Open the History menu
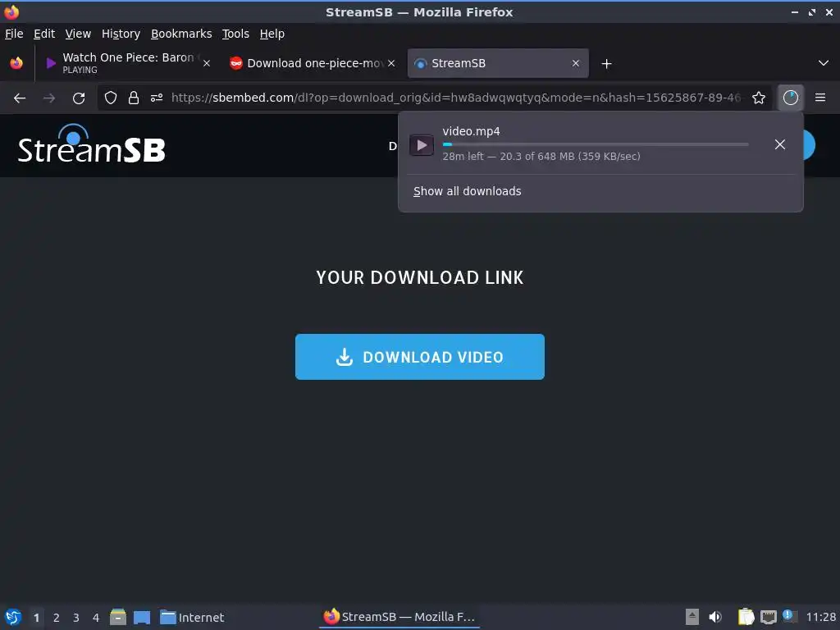840x630 pixels. point(121,34)
